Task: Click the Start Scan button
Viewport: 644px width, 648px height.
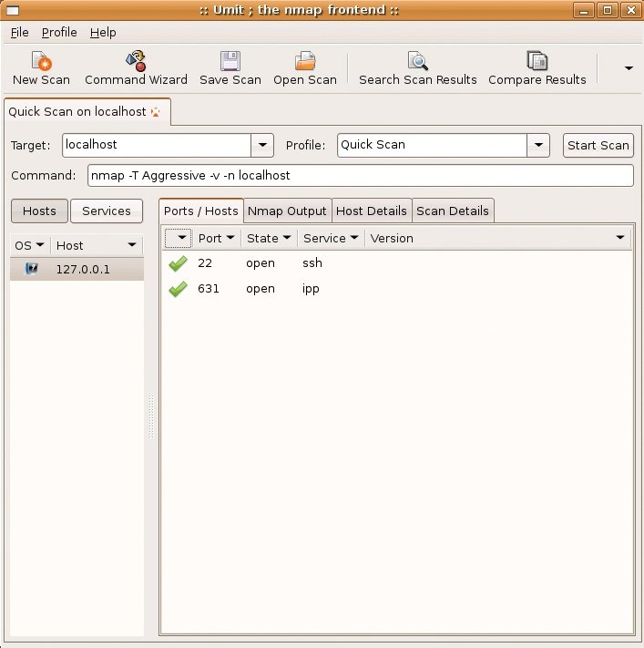Action: (598, 145)
